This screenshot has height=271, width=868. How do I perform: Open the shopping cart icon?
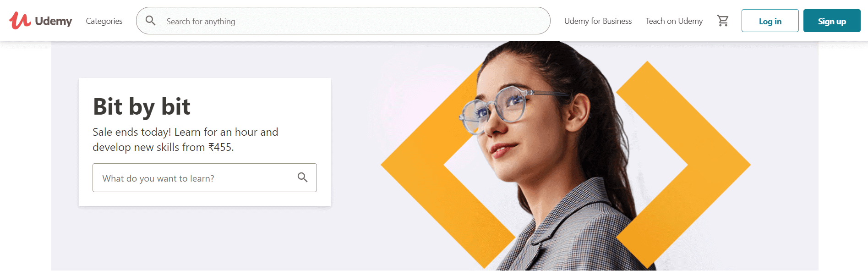click(x=723, y=21)
